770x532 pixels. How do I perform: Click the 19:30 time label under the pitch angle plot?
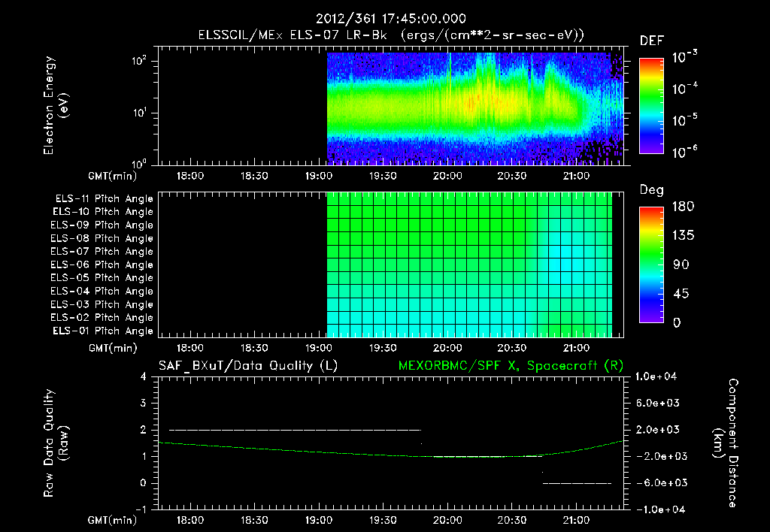(383, 348)
